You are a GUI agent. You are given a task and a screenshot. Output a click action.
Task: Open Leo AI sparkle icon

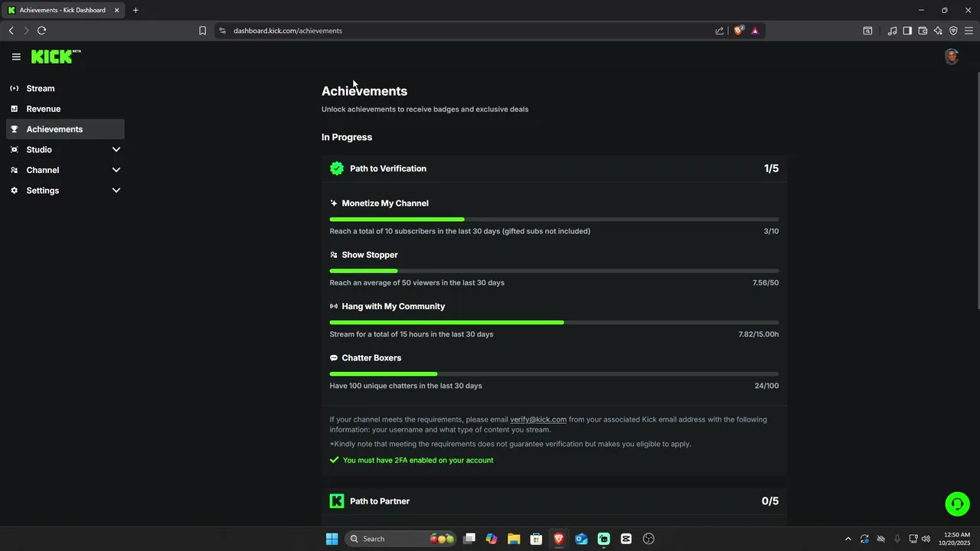[x=938, y=31]
